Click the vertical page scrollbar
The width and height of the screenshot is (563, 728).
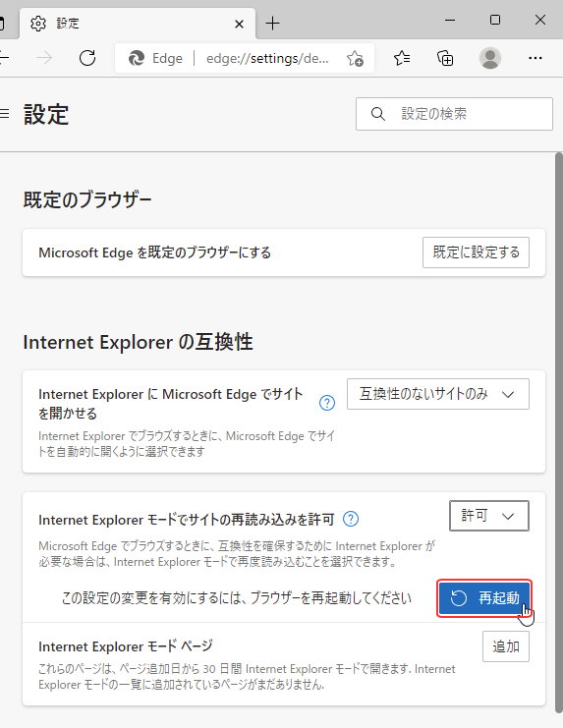click(559, 431)
